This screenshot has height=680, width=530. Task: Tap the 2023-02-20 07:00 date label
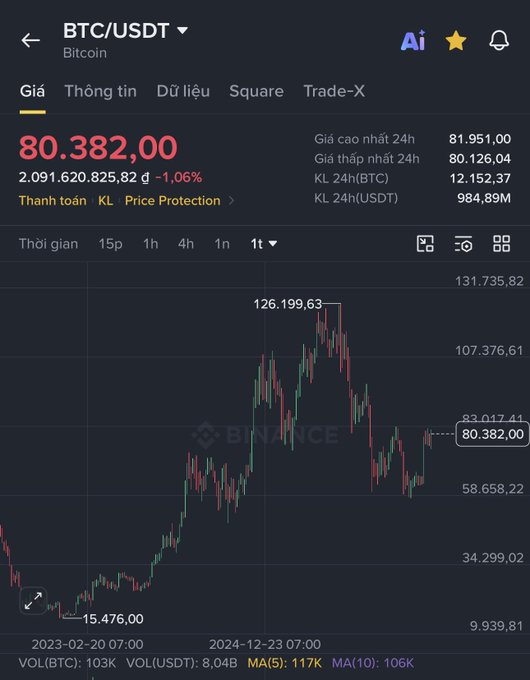pyautogui.click(x=87, y=644)
